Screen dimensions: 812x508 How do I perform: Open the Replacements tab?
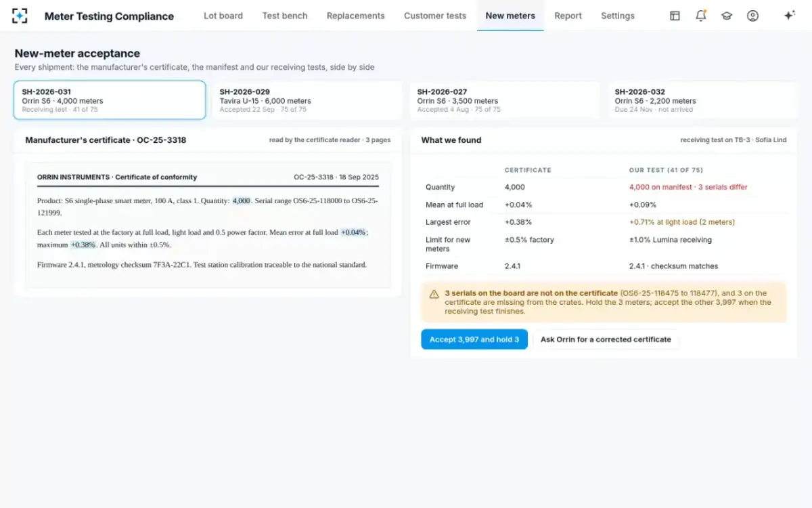coord(355,16)
